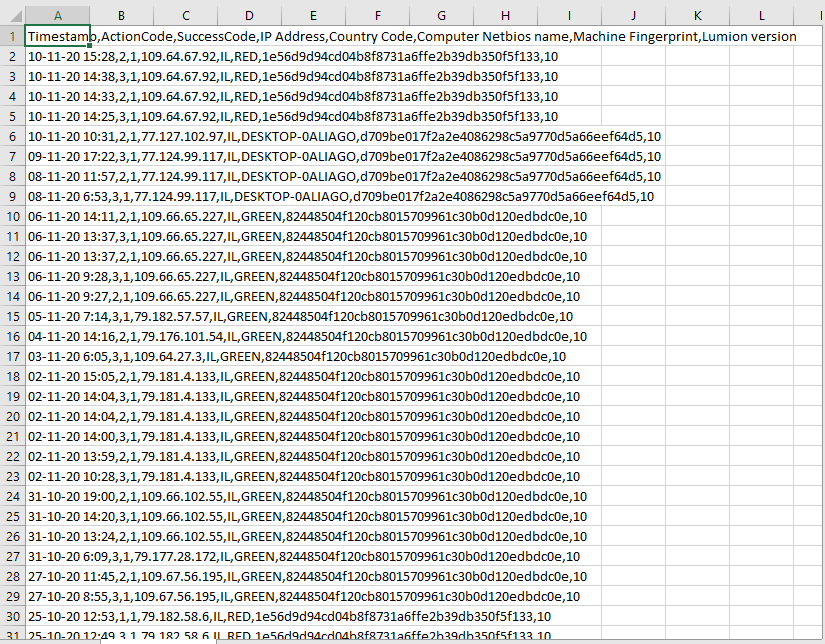Click column J header

633,15
